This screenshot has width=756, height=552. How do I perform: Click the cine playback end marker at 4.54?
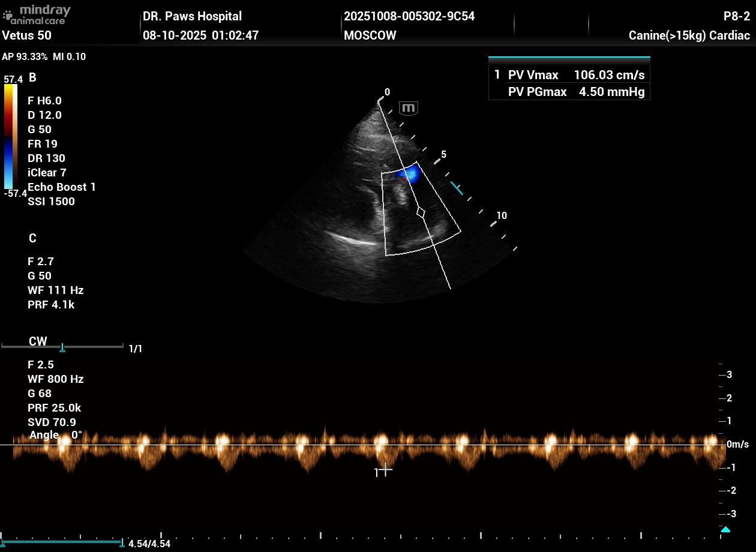(122, 543)
